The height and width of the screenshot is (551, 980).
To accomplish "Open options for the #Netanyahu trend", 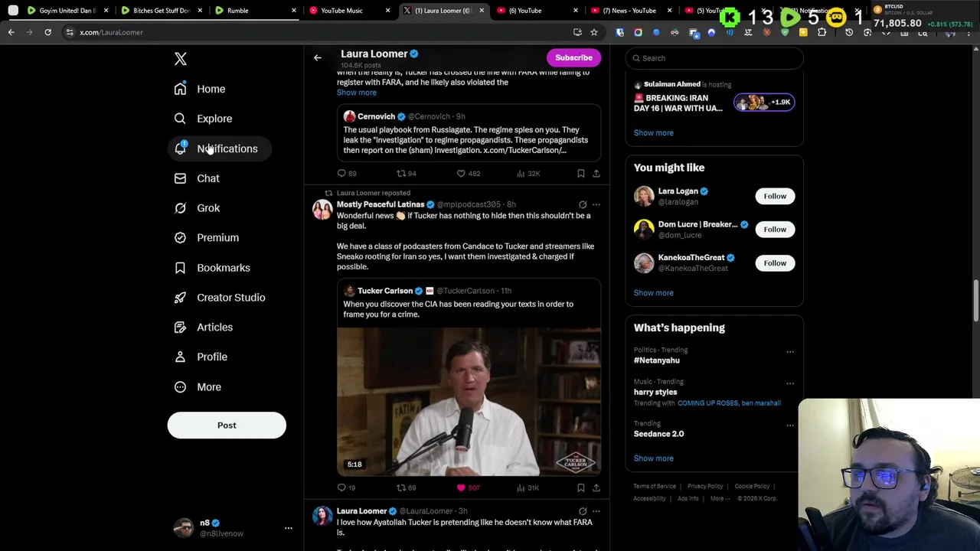I will (x=790, y=352).
